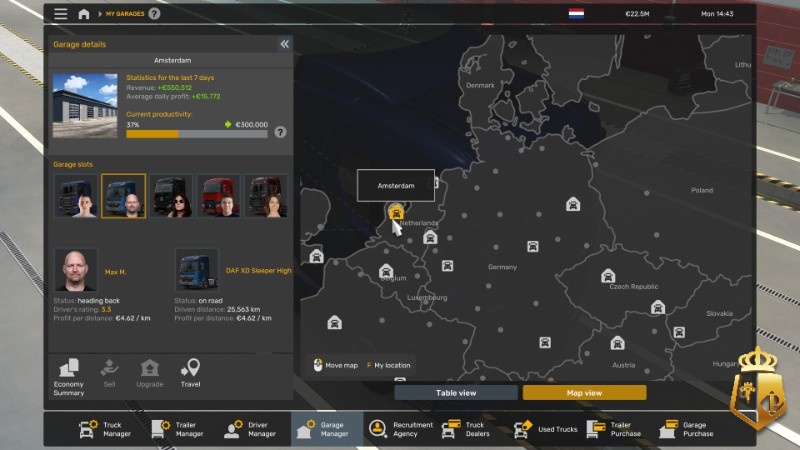The width and height of the screenshot is (800, 450).
Task: Open Used Trucks tab
Action: coord(545,429)
